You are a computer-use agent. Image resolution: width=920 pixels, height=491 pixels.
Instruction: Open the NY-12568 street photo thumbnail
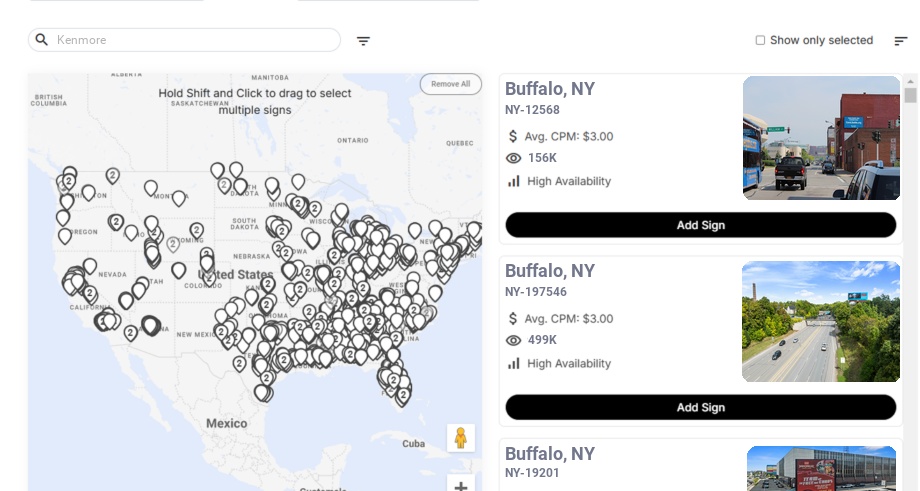point(821,138)
